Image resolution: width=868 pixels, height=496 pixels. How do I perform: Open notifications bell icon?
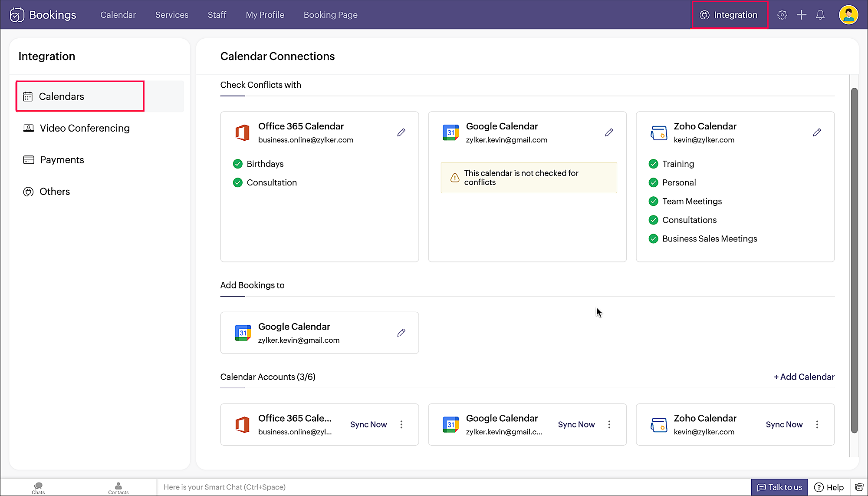click(820, 15)
